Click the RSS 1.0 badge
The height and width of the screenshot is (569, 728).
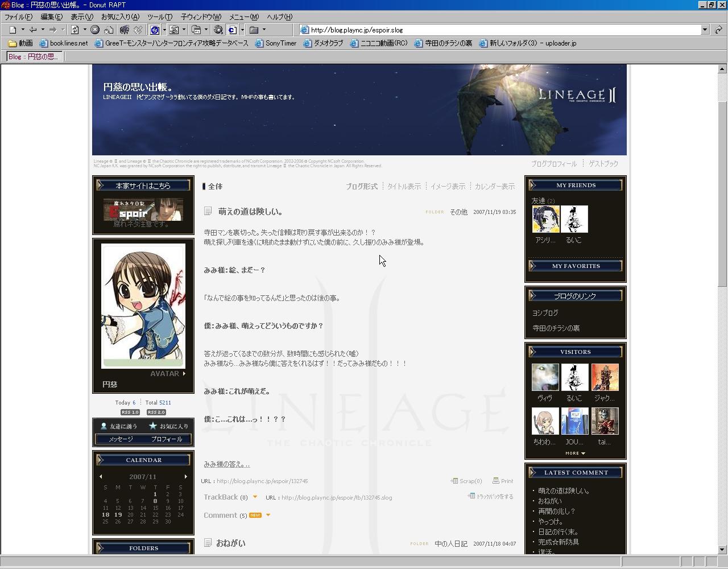(130, 412)
